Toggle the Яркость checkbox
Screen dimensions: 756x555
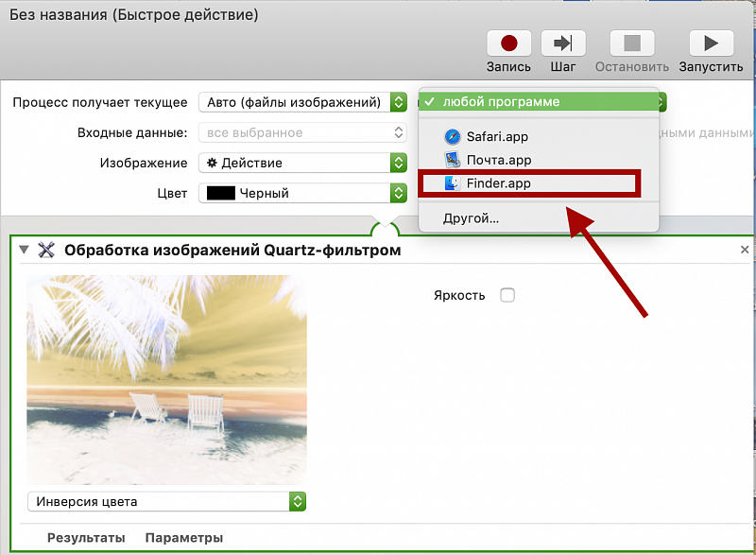pos(507,295)
